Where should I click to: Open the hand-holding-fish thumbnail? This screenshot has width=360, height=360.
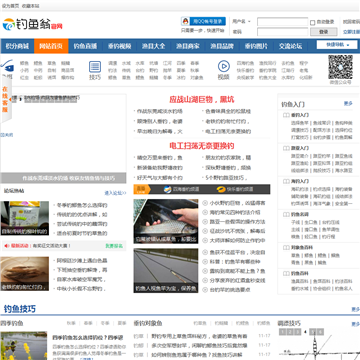point(166,221)
